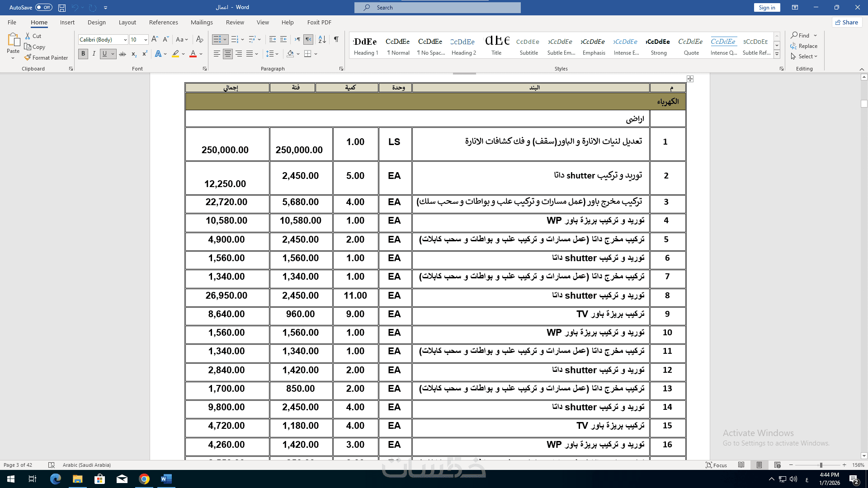
Task: Expand the Styles gallery
Action: point(777,54)
